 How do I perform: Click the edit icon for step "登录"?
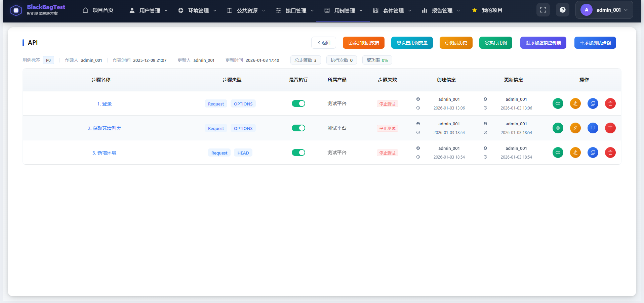(x=575, y=103)
